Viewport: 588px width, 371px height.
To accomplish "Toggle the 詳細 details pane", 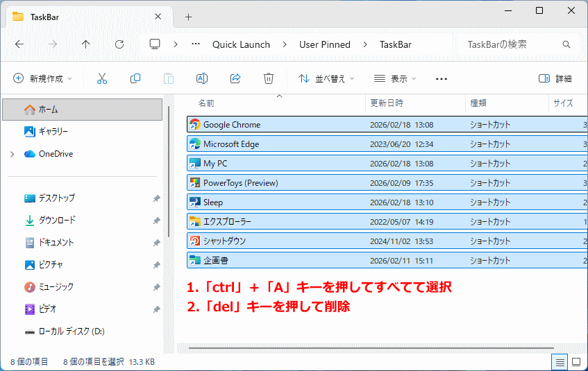I will [x=555, y=78].
